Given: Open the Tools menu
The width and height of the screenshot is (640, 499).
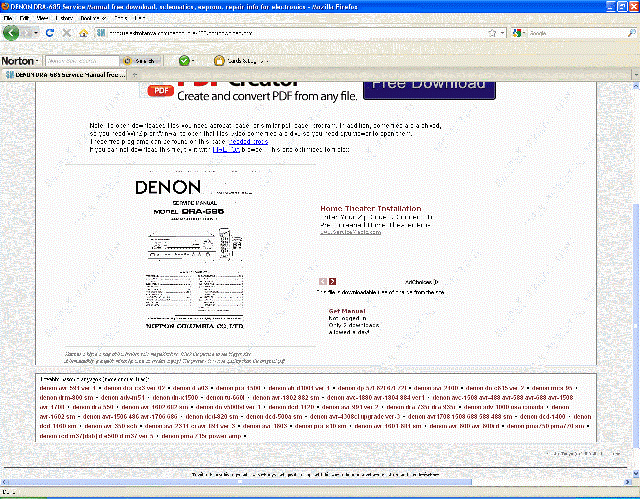Looking at the screenshot, I should click(121, 18).
